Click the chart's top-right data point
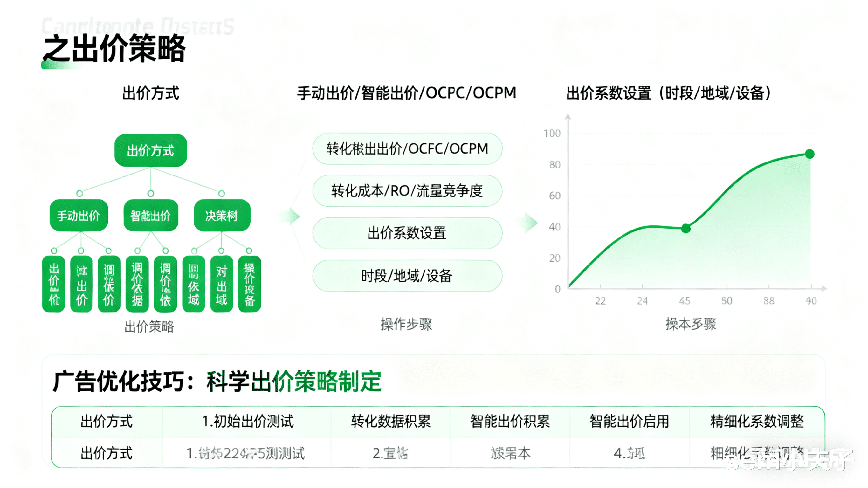 [809, 154]
